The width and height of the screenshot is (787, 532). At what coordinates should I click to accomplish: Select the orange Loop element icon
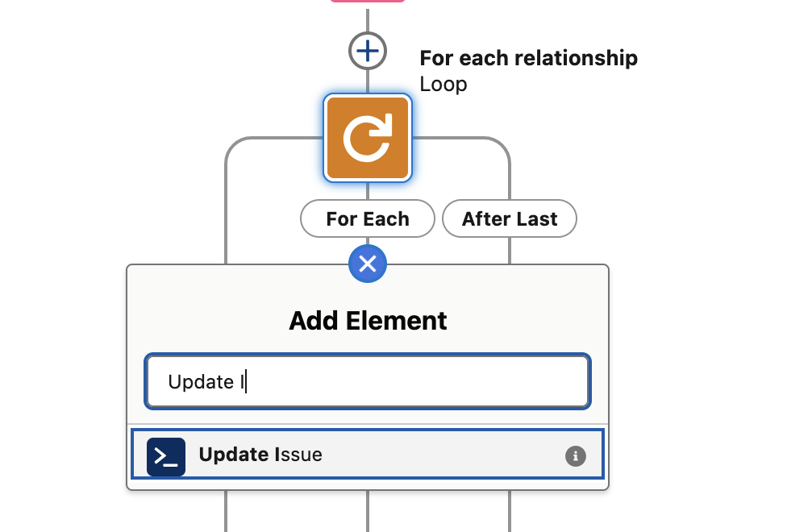368,138
